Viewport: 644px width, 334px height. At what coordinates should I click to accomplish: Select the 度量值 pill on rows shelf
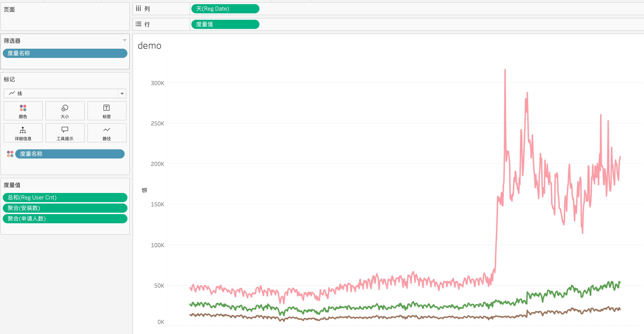click(x=225, y=24)
